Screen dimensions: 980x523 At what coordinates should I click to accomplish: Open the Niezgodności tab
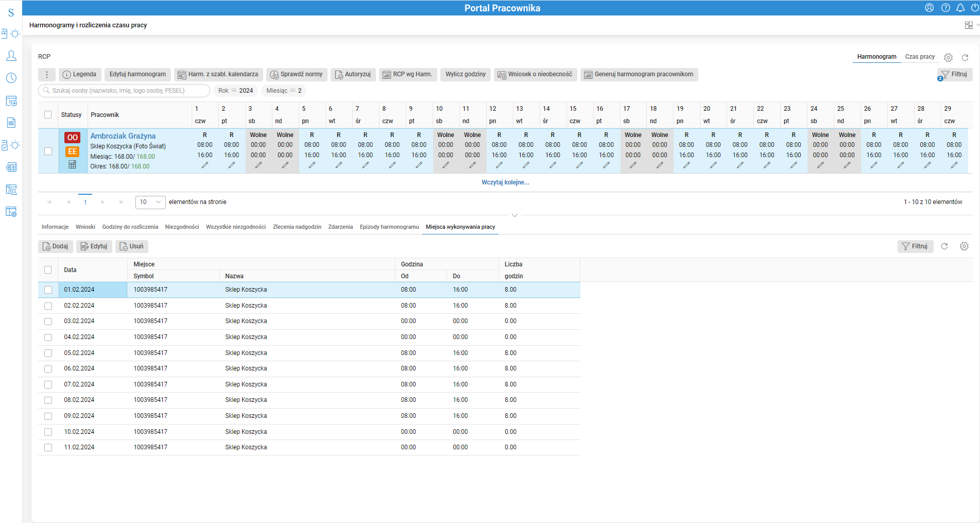[182, 227]
